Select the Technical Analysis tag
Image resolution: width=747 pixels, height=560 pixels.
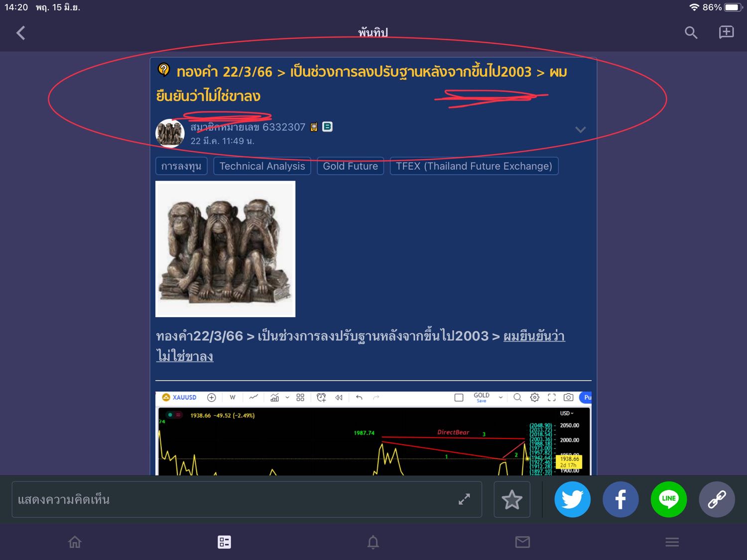[x=262, y=166]
